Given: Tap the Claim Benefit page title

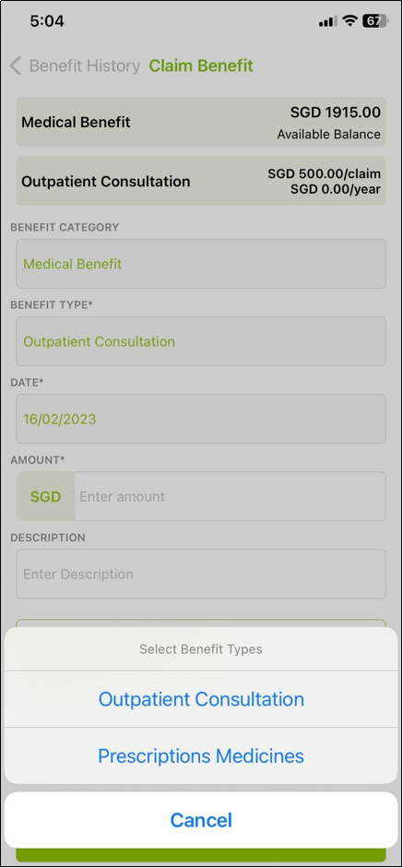Looking at the screenshot, I should pyautogui.click(x=201, y=65).
